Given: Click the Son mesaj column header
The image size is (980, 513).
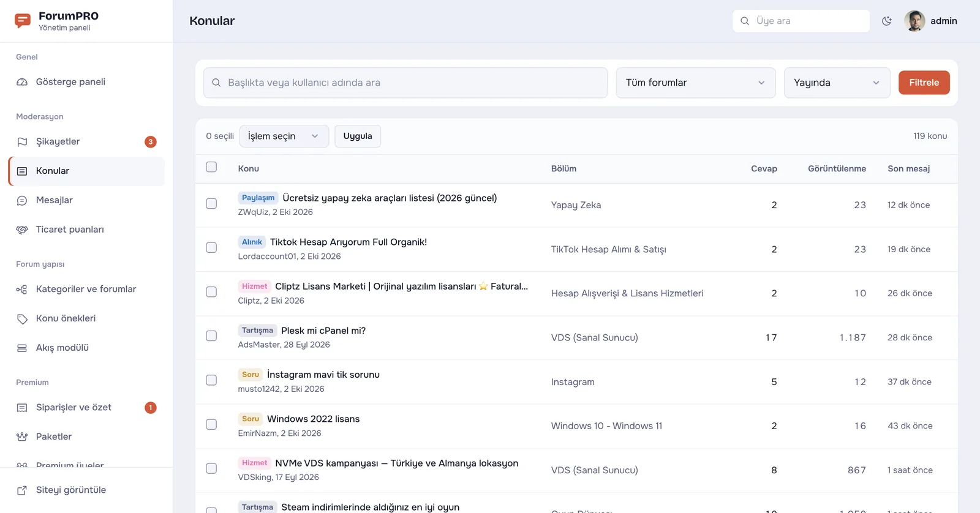Looking at the screenshot, I should click(908, 169).
